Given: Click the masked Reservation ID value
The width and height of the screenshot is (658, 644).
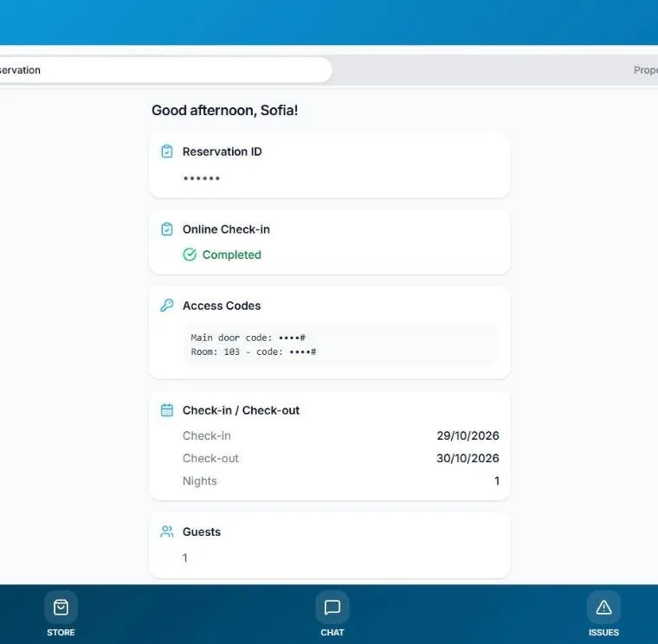Looking at the screenshot, I should 202,178.
